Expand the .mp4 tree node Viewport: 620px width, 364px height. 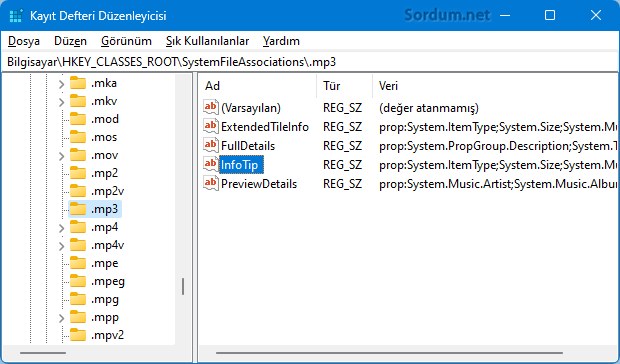61,228
